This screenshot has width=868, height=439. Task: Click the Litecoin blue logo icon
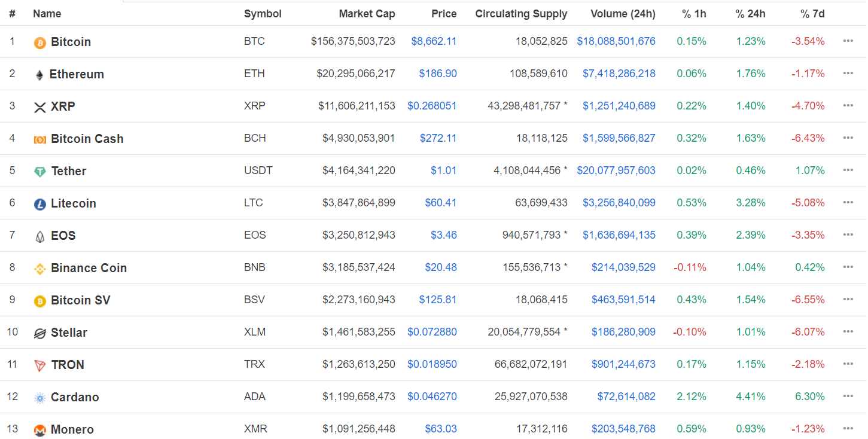pos(40,204)
